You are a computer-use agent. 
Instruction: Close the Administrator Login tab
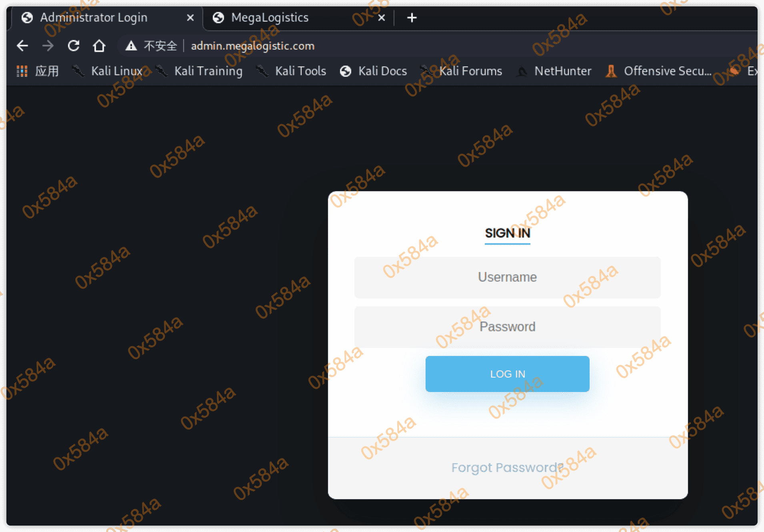point(190,18)
